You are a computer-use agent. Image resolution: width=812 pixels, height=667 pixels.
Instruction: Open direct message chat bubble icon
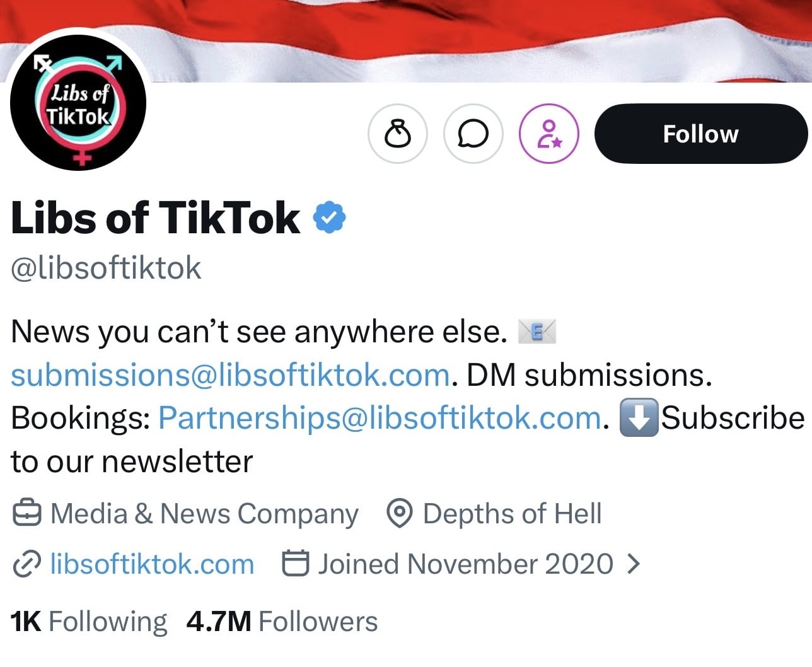pos(473,134)
